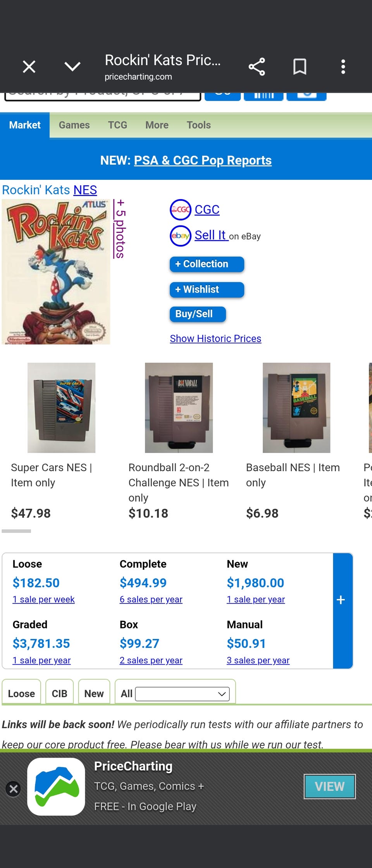The width and height of the screenshot is (372, 868).
Task: Dismiss the PriceCharting app ad banner
Action: 13,789
